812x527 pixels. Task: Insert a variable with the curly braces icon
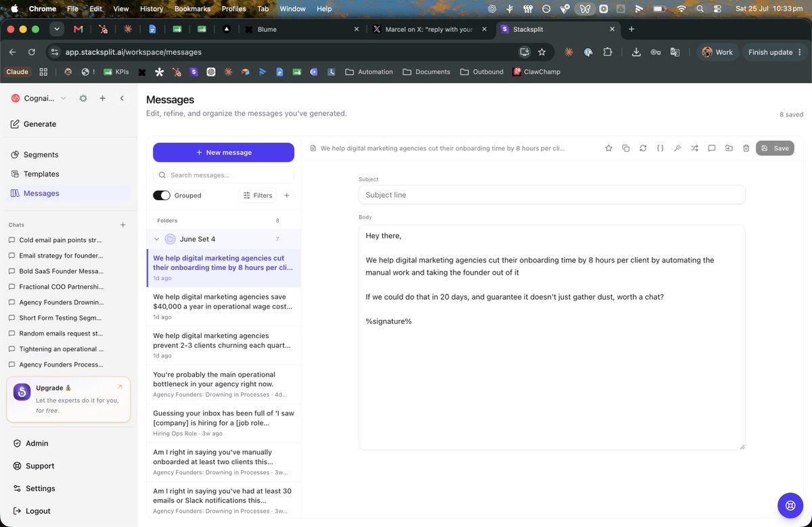click(660, 148)
